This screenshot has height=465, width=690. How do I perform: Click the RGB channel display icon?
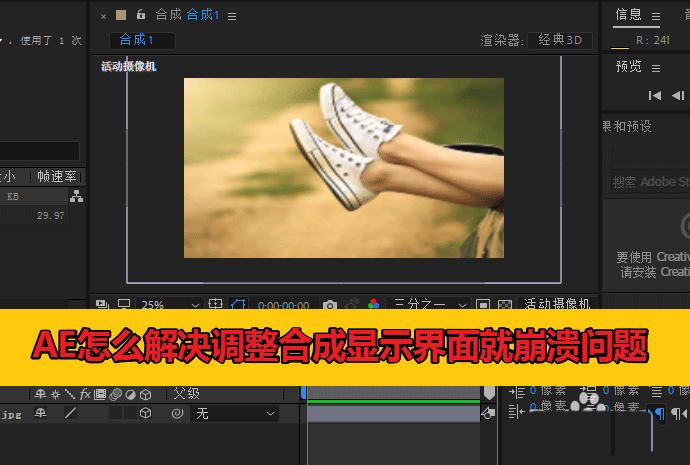pyautogui.click(x=373, y=304)
